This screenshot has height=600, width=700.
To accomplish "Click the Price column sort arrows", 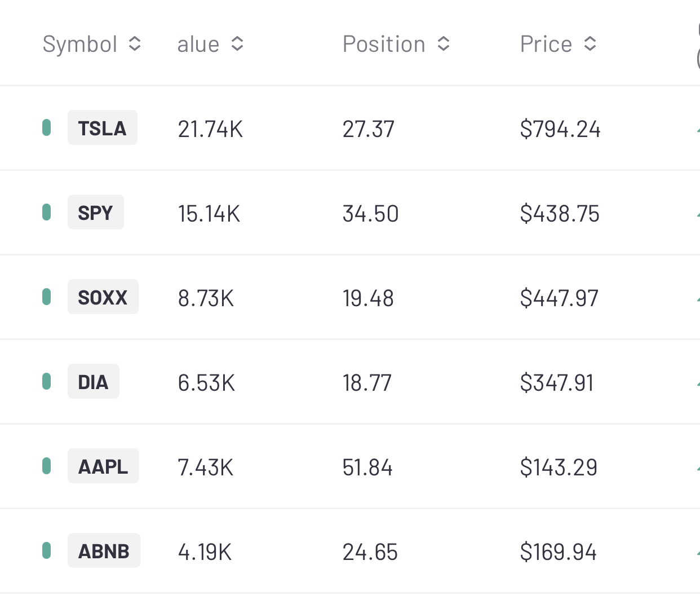I will tap(590, 44).
